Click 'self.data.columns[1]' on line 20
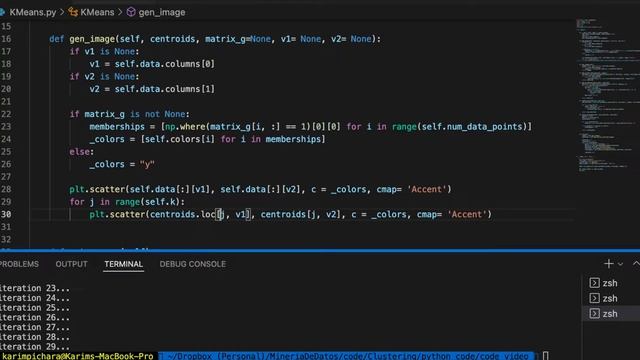Viewport: 640px width, 360px height. tap(164, 89)
